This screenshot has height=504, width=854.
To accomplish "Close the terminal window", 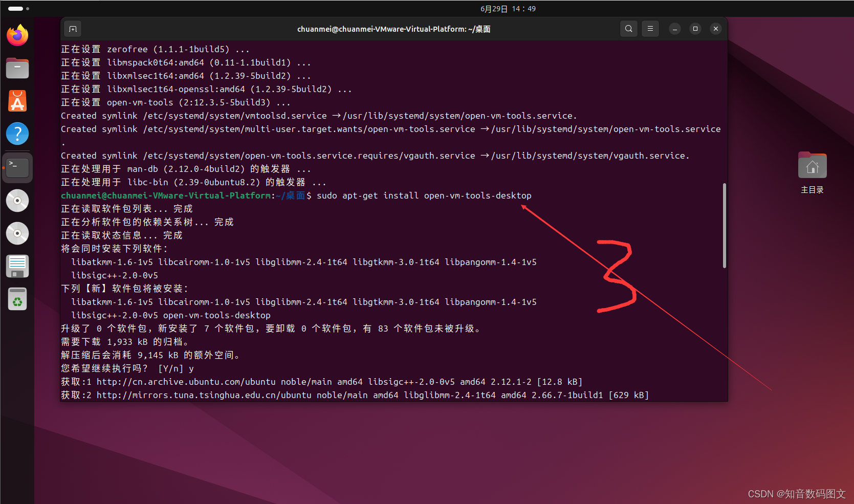I will pos(716,29).
